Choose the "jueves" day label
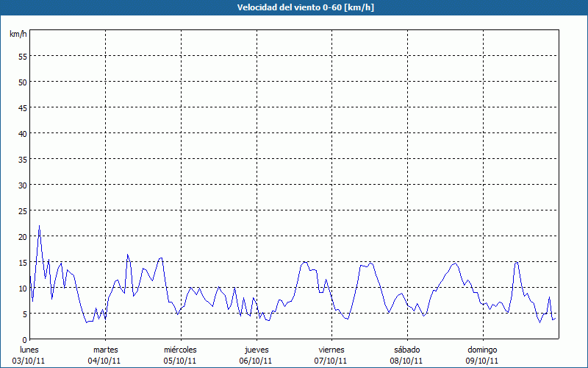The width and height of the screenshot is (588, 368). click(256, 350)
